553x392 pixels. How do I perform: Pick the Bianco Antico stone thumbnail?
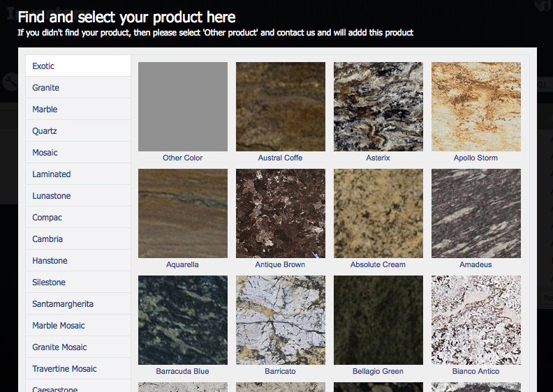(x=475, y=320)
